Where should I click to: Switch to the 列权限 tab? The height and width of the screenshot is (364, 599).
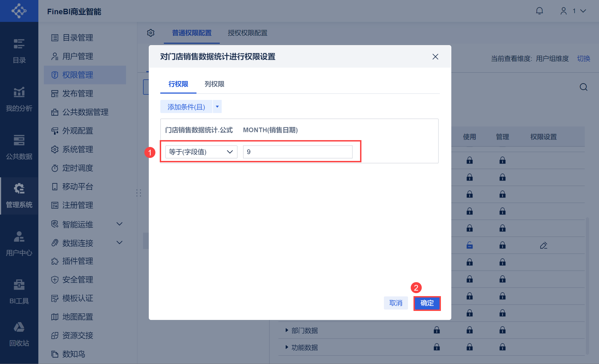tap(214, 84)
